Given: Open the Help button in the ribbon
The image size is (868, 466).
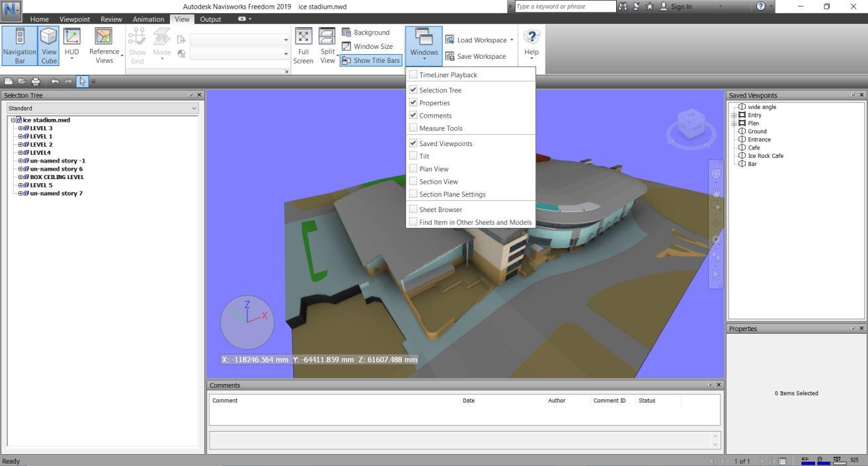Looking at the screenshot, I should (x=532, y=46).
